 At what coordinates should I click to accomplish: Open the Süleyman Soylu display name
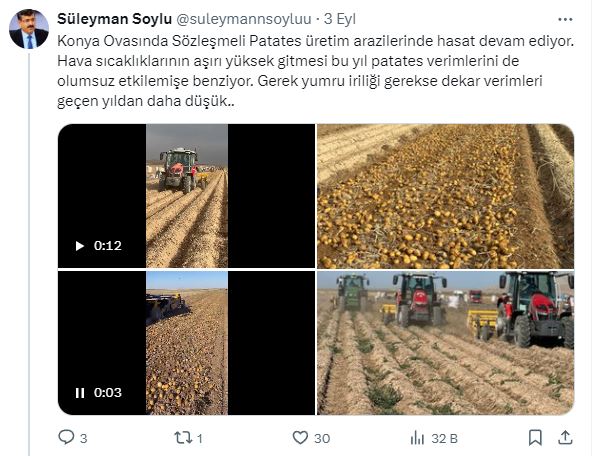click(114, 19)
